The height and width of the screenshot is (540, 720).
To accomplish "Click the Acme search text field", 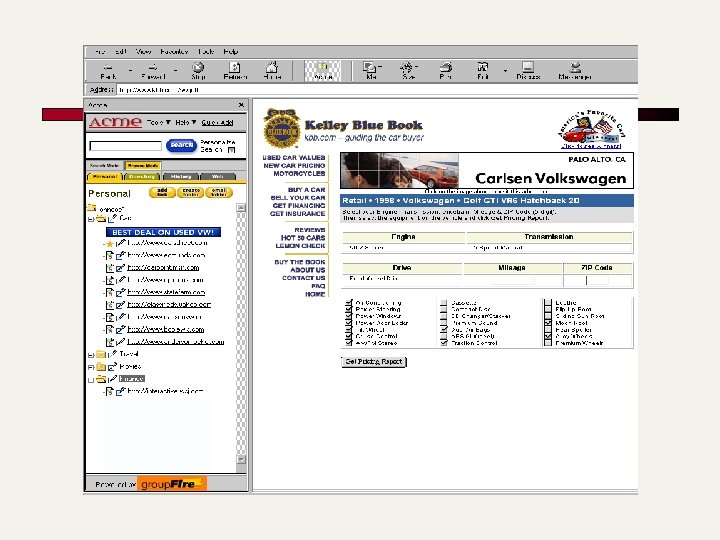I will 125,146.
